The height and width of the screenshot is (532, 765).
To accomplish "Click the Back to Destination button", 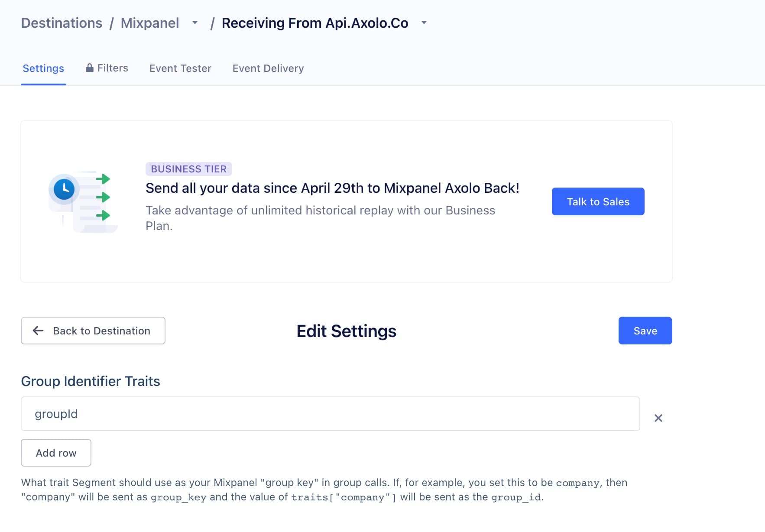I will tap(93, 331).
